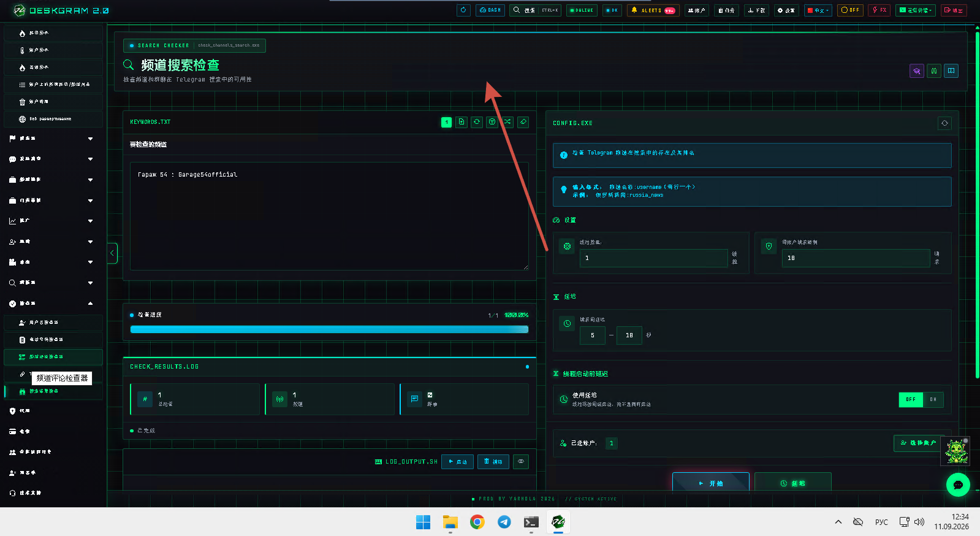Select OFF on the thread delay toggle

(x=911, y=399)
